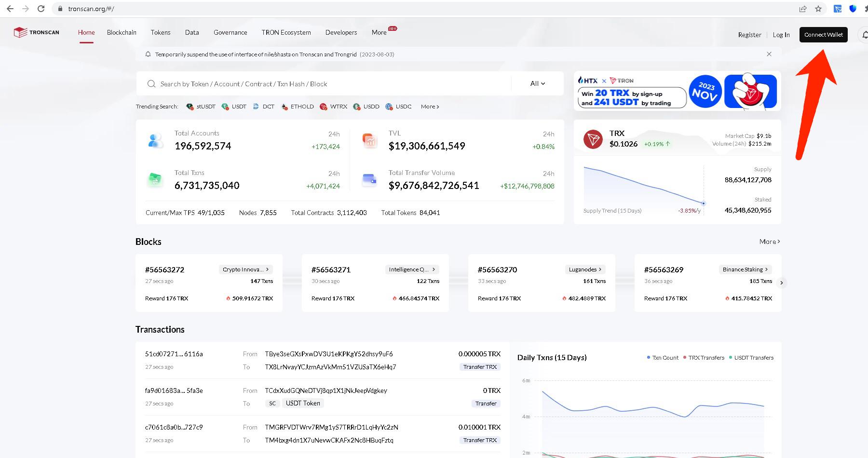Open the More menu with NEW badge
Screen dimensions: 868x458
(380, 32)
